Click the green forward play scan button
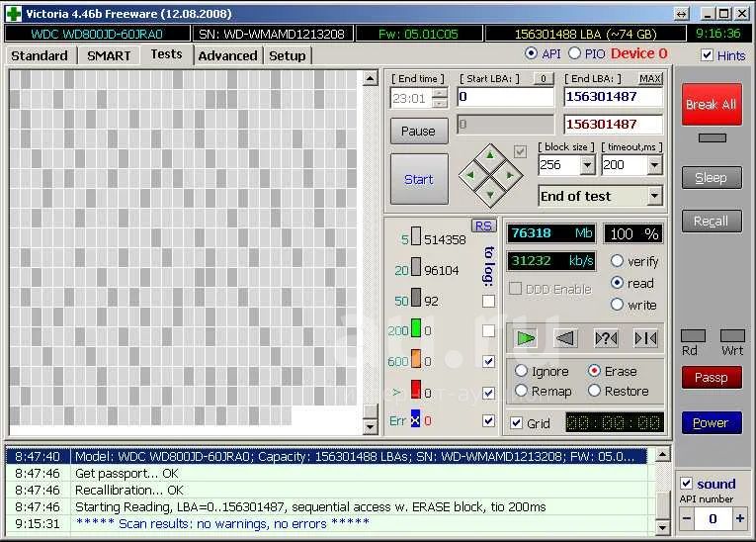 [x=526, y=338]
